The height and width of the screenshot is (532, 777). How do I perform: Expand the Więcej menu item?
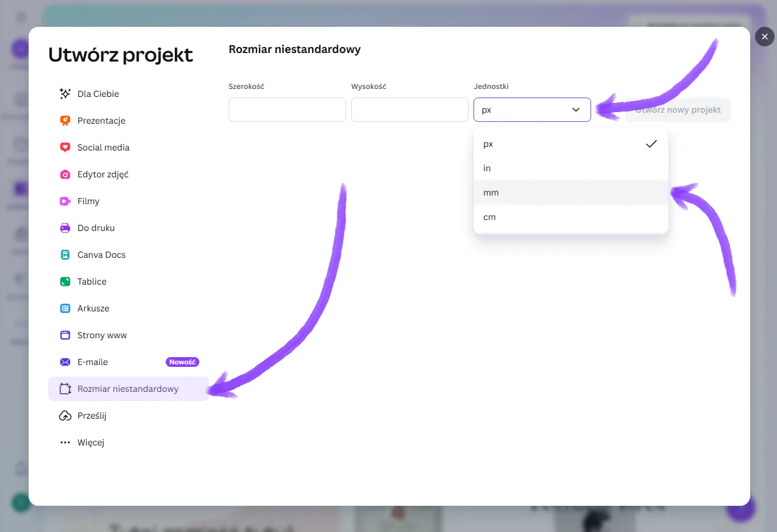pyautogui.click(x=91, y=442)
